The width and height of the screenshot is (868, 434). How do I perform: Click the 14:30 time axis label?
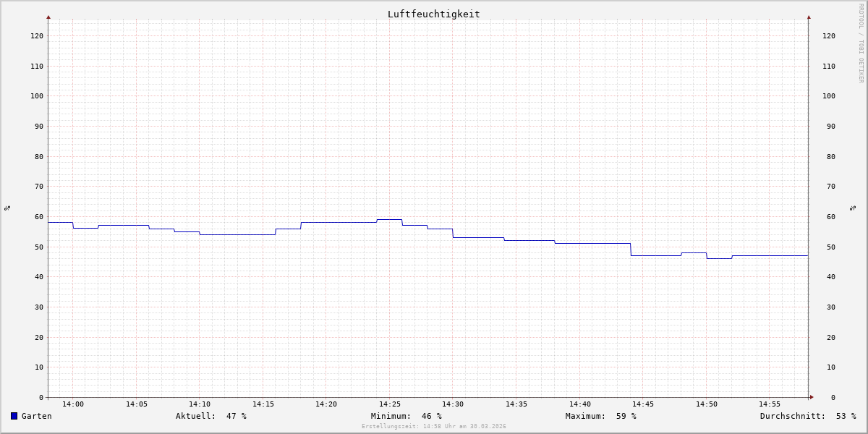pyautogui.click(x=453, y=404)
